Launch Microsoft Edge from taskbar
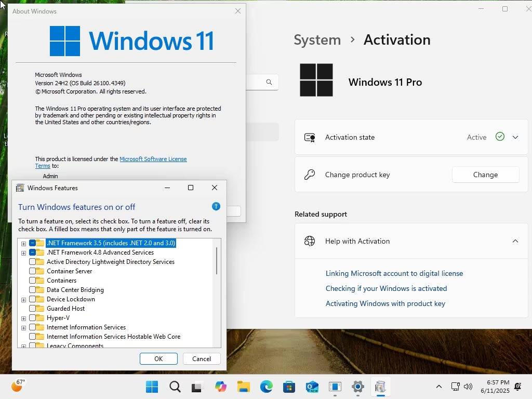The height and width of the screenshot is (399, 532). click(267, 387)
